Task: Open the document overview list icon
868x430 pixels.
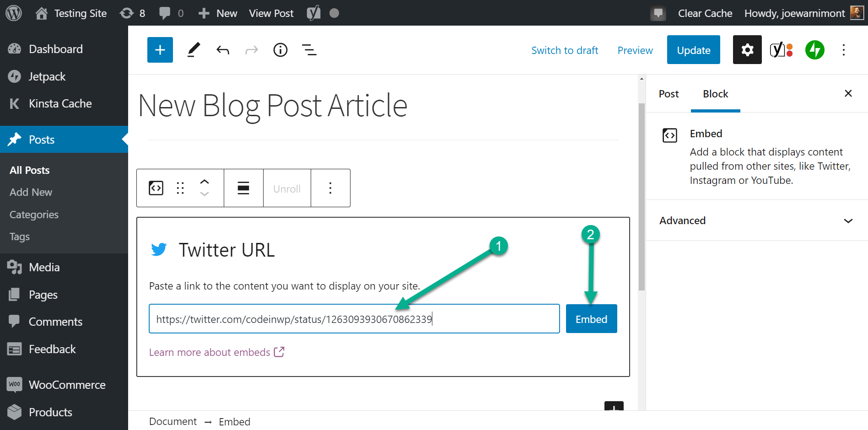Action: click(x=309, y=50)
